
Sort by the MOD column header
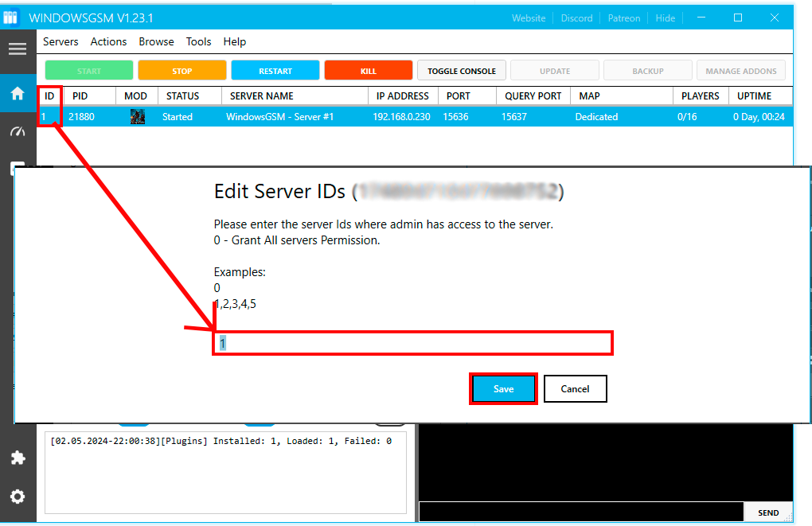tap(137, 95)
